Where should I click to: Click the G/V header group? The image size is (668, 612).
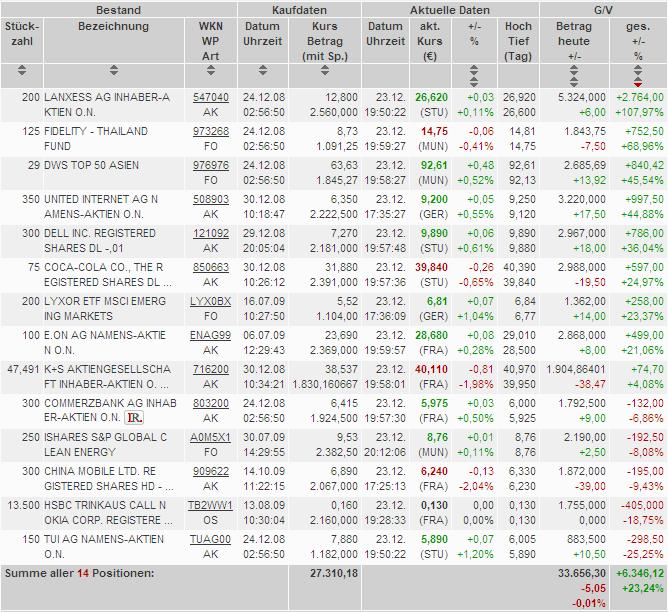(x=603, y=10)
